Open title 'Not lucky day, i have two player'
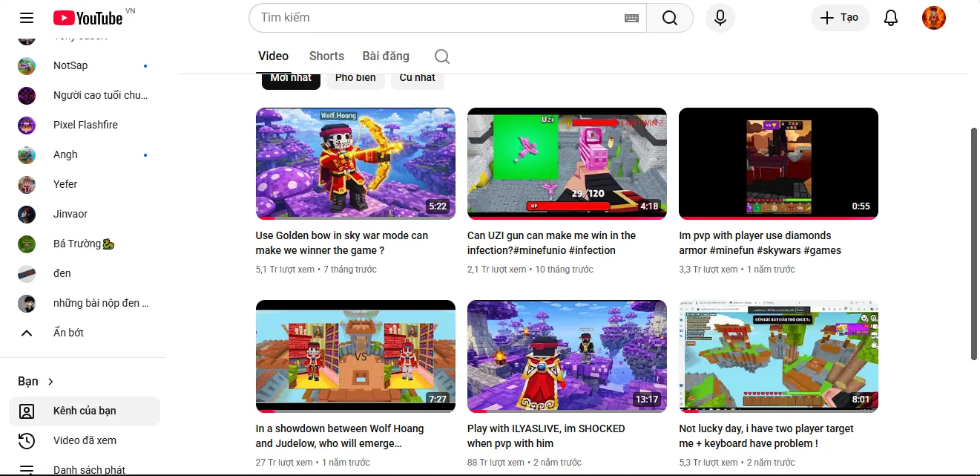 tap(766, 436)
